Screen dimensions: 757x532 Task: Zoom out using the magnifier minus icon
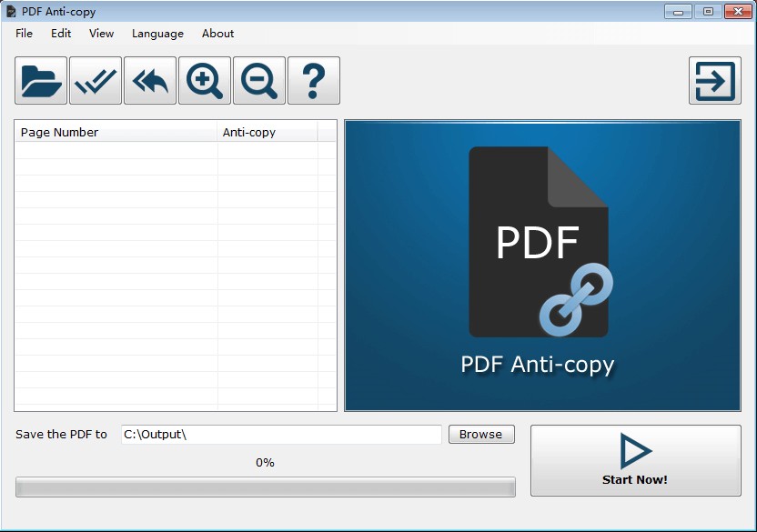[258, 80]
